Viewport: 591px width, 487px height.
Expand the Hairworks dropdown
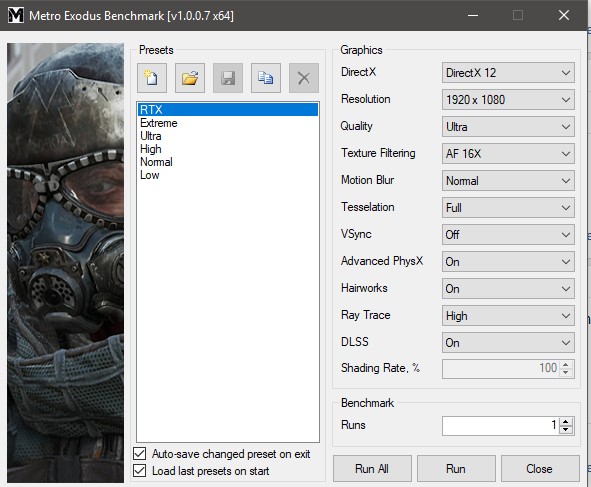(x=508, y=289)
